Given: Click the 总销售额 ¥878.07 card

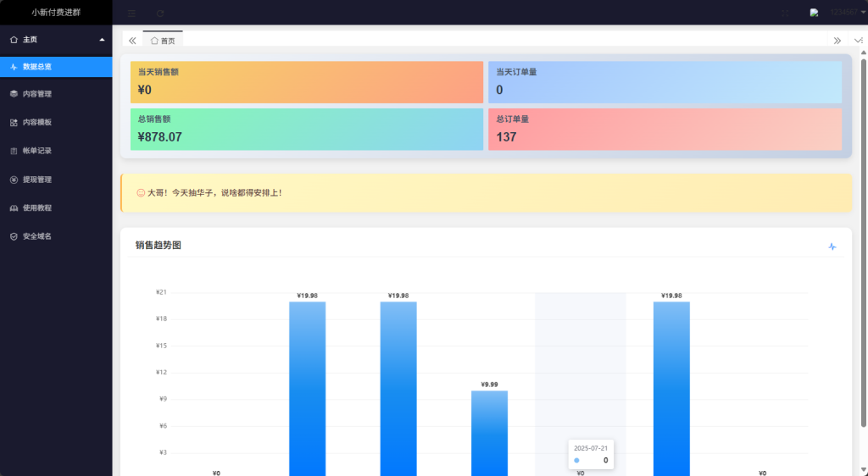Looking at the screenshot, I should pyautogui.click(x=306, y=129).
